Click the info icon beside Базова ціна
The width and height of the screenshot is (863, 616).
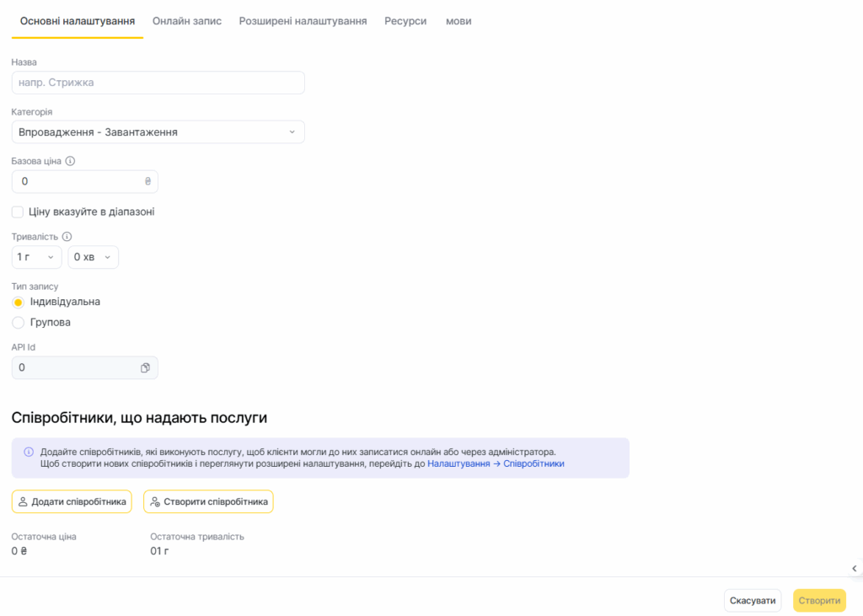(x=71, y=161)
